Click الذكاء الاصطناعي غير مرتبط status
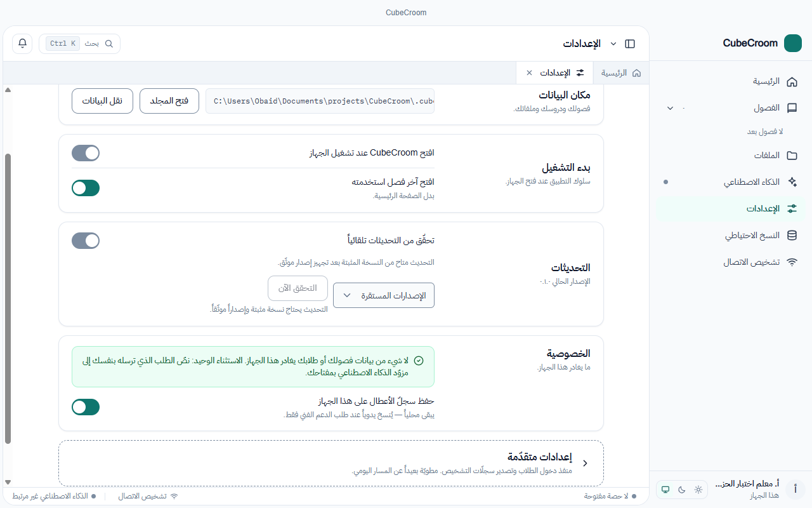 (54, 497)
